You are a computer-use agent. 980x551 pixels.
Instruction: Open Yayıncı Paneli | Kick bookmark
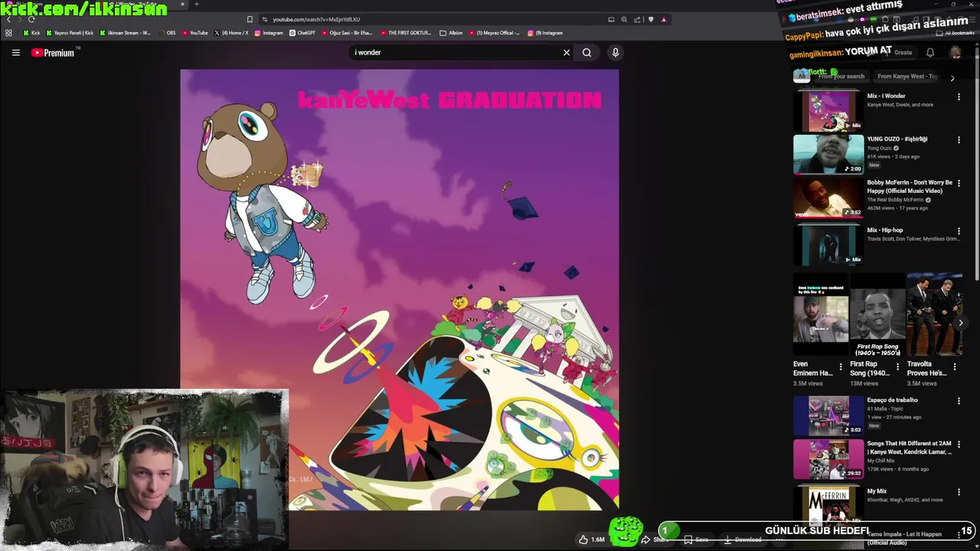click(x=70, y=33)
